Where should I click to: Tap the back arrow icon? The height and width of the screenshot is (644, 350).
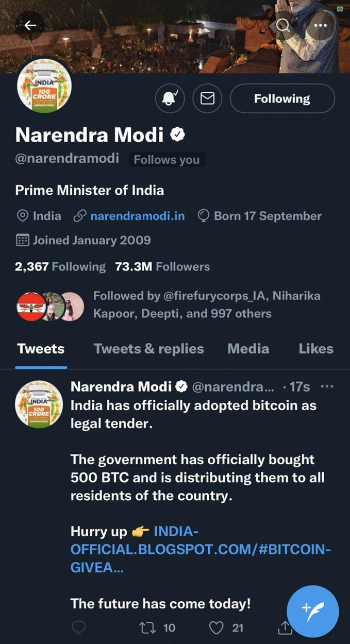[30, 26]
